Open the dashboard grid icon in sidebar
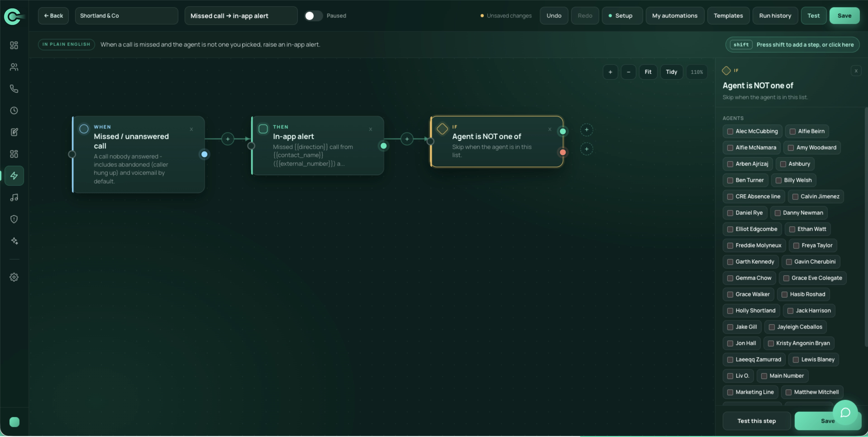 [14, 45]
